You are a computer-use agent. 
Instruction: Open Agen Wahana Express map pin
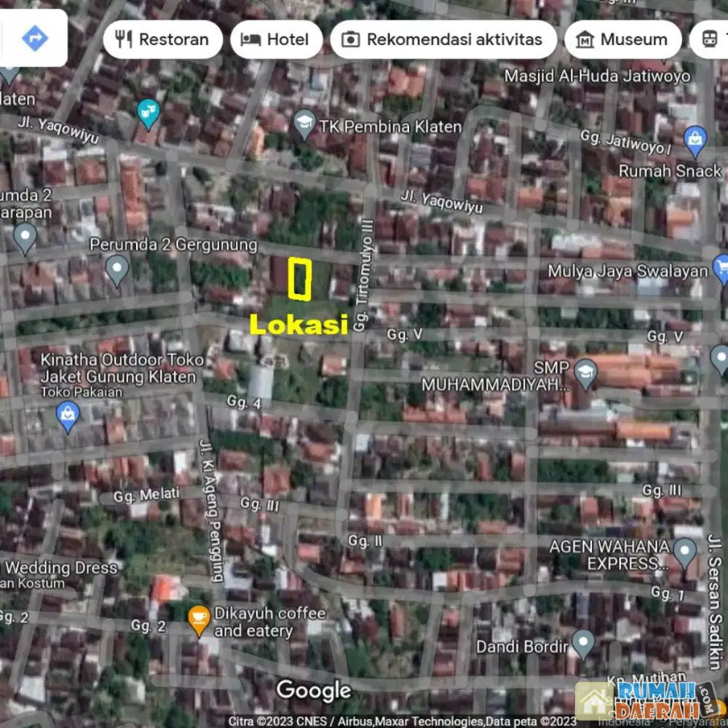coord(684,553)
